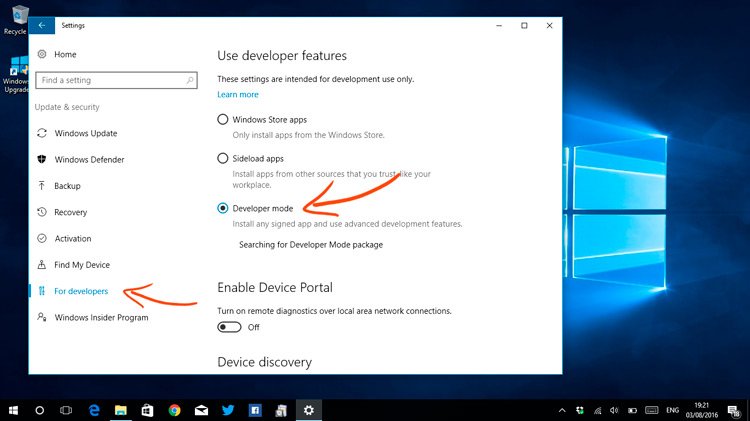The image size is (750, 421).
Task: Open Microsoft Edge from the taskbar
Action: [94, 410]
